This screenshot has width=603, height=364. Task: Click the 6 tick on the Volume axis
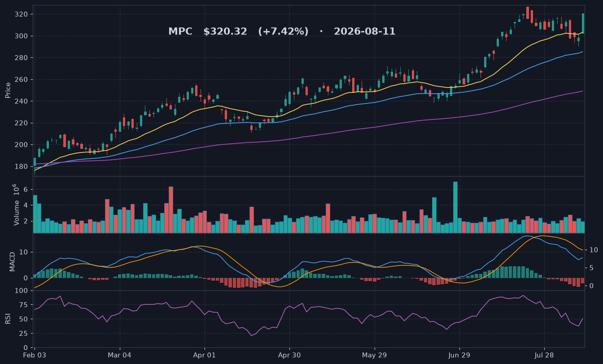pyautogui.click(x=26, y=190)
